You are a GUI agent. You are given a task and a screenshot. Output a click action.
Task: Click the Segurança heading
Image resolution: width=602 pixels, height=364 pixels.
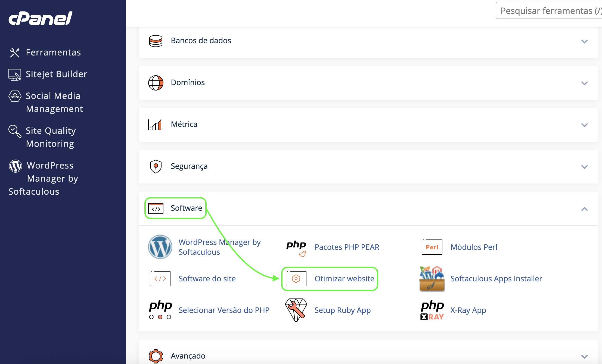(189, 166)
